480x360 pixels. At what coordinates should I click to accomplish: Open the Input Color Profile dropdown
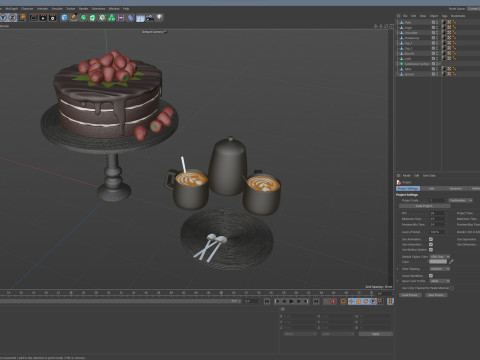(439, 281)
